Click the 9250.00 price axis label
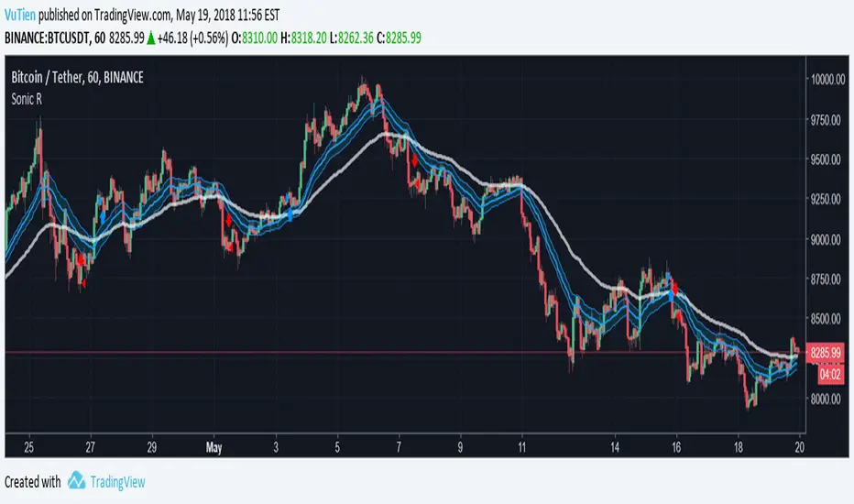 (x=827, y=200)
